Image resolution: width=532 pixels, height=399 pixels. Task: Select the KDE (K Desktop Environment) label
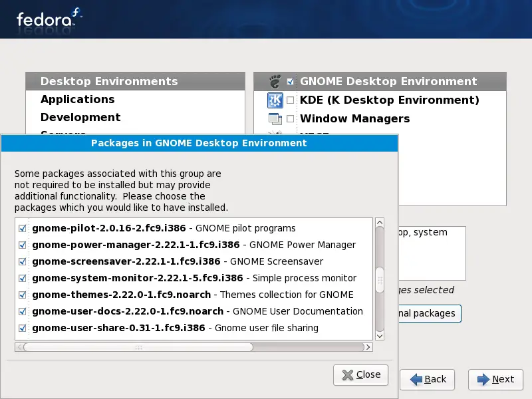click(x=390, y=100)
